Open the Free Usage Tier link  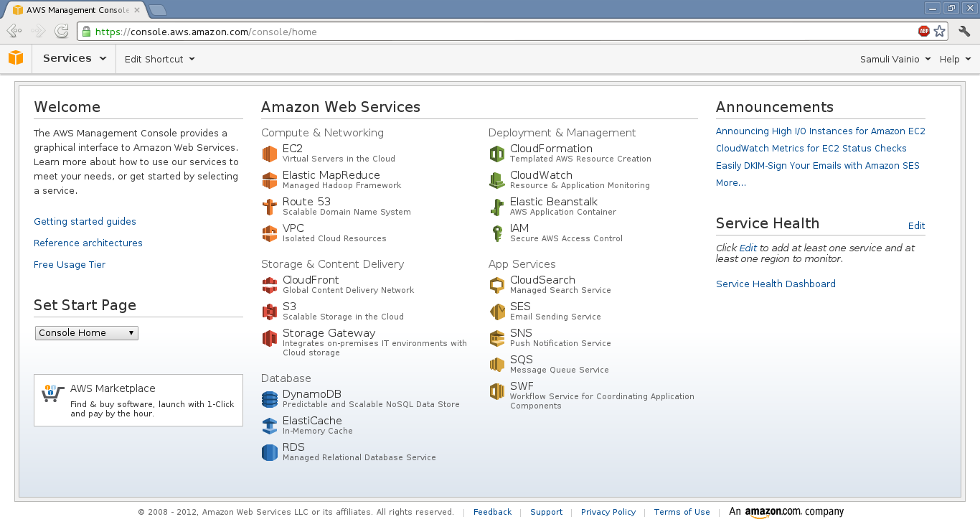pos(70,265)
